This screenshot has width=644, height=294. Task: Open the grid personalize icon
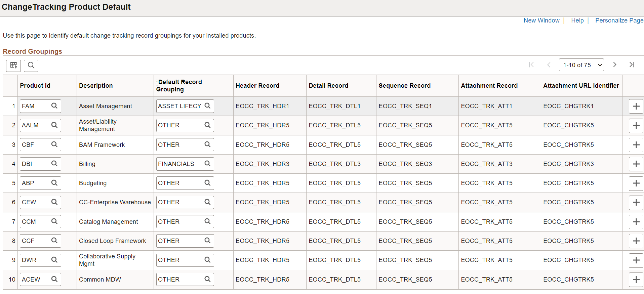(x=13, y=66)
